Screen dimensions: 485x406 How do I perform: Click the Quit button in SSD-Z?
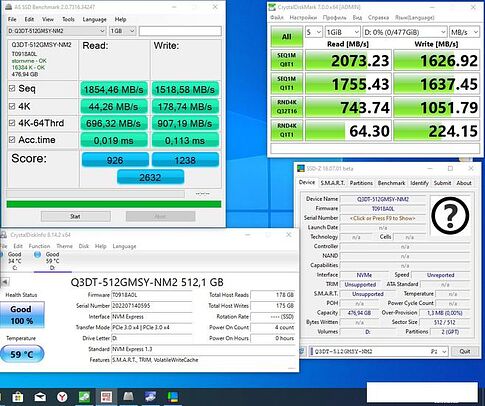click(x=464, y=351)
